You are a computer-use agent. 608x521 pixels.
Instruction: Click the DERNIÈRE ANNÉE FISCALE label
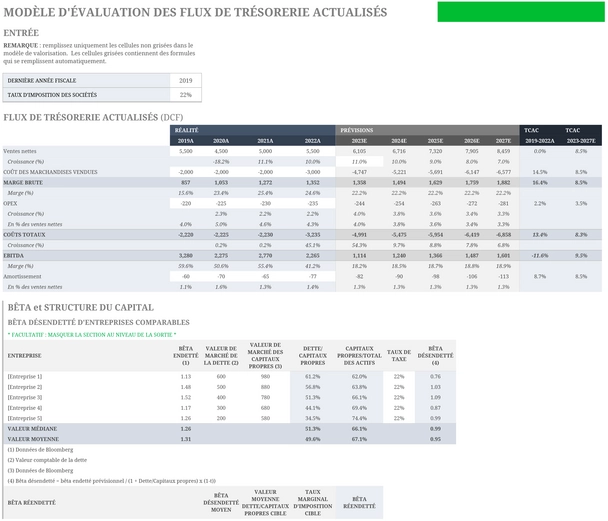coord(42,81)
